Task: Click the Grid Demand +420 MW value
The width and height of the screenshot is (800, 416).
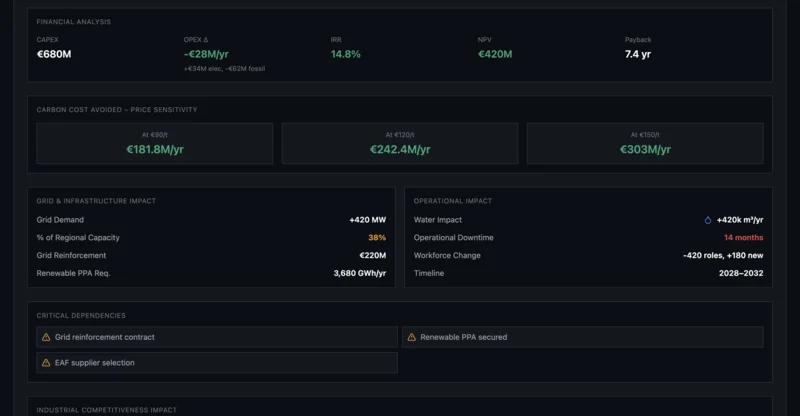Action: pyautogui.click(x=367, y=220)
